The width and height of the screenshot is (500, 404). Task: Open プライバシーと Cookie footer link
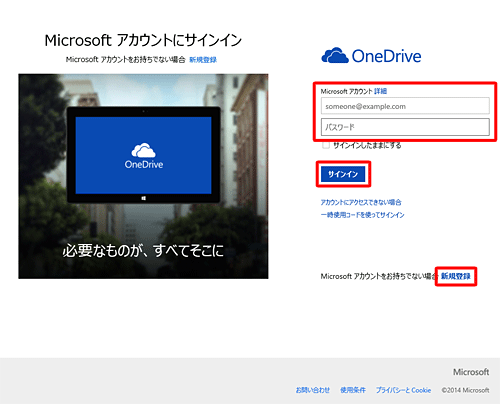(403, 390)
